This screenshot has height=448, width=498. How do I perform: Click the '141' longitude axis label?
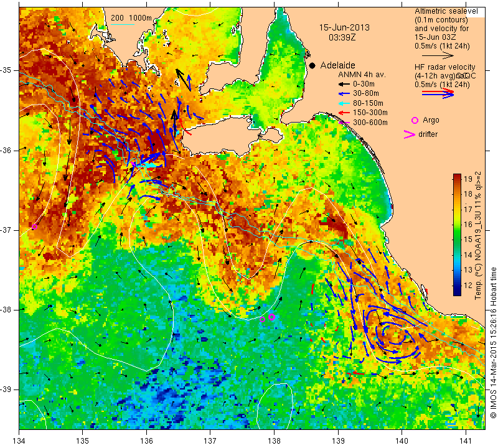coord(466,441)
